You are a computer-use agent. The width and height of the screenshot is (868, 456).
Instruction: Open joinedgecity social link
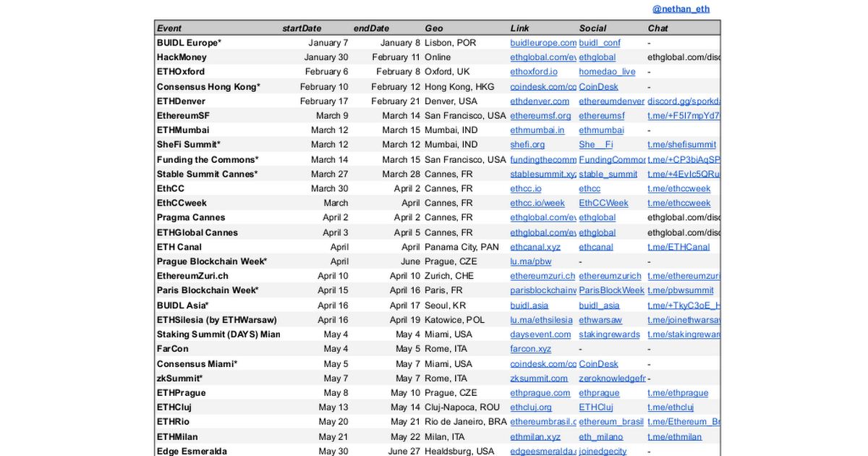pyautogui.click(x=603, y=452)
